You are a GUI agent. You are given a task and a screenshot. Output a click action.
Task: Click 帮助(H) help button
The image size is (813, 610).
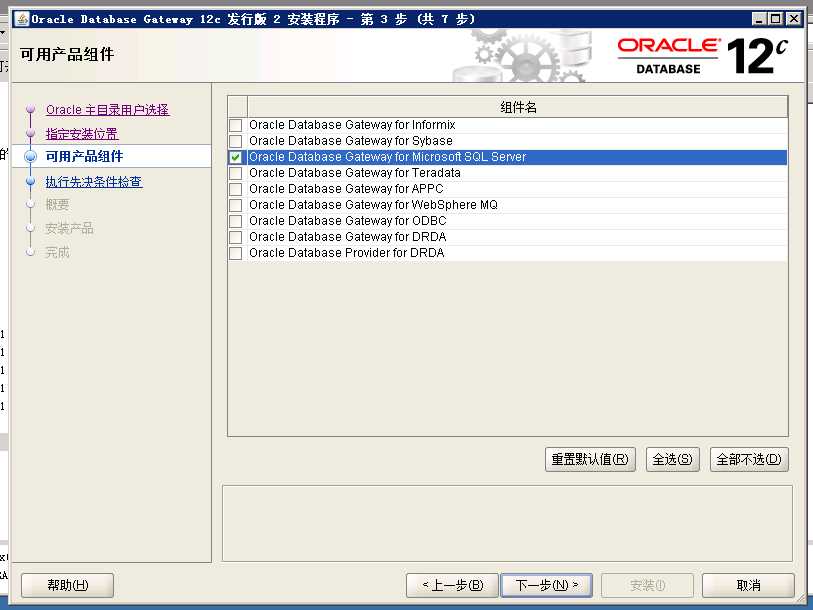tap(67, 586)
